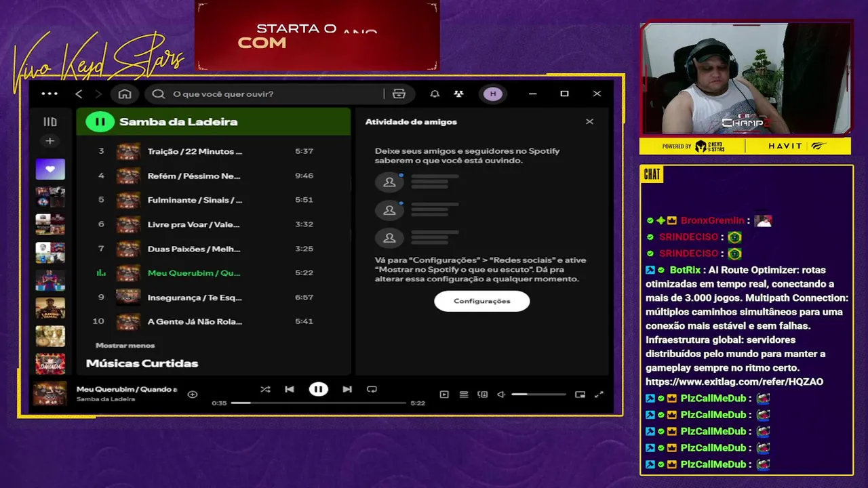Select track "A Gente Já Não Rola..."

[x=214, y=322]
